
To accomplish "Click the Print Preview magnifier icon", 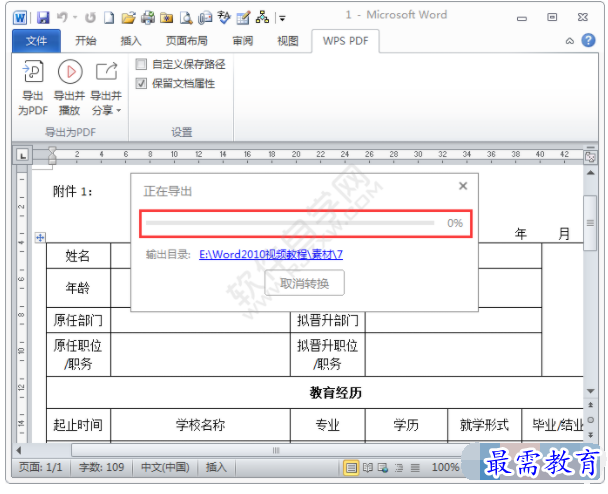I will tap(186, 17).
